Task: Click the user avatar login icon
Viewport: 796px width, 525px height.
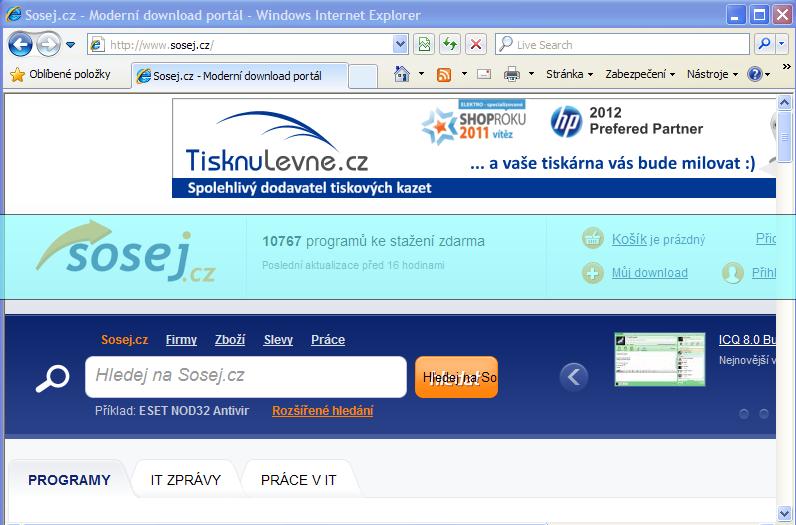Action: pyautogui.click(x=732, y=273)
